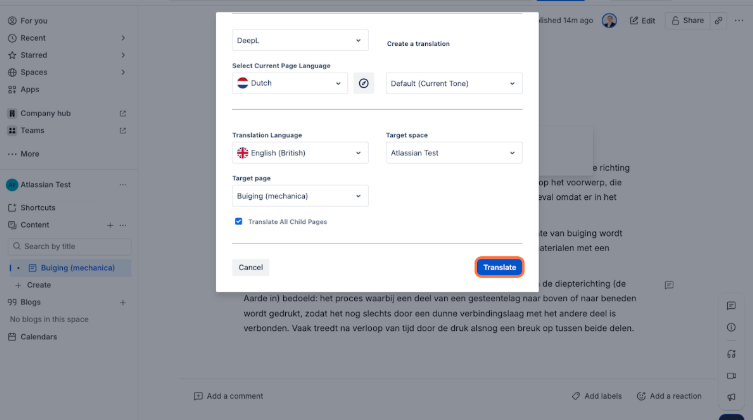Open the copy link icon beside Share
Screen dimensions: 753x420
[718, 21]
